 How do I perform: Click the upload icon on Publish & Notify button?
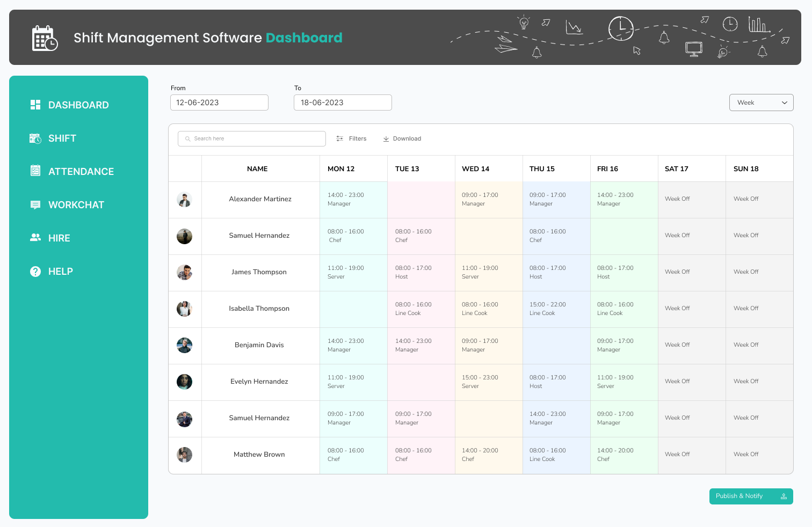pyautogui.click(x=784, y=496)
